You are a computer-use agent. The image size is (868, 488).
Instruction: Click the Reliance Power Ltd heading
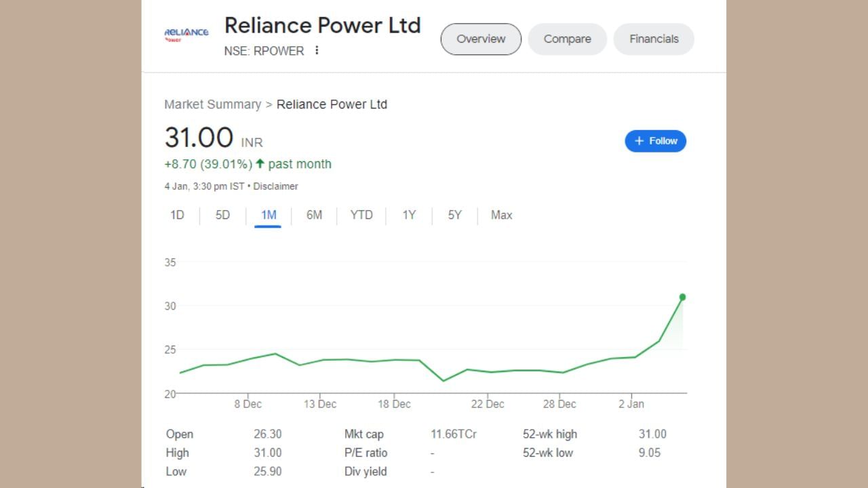pos(323,26)
